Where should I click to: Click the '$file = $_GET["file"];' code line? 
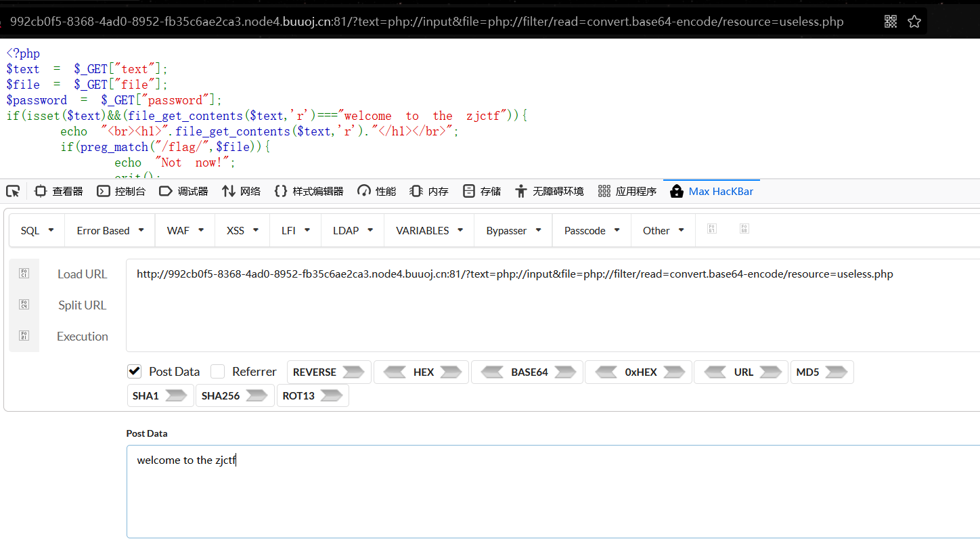pyautogui.click(x=87, y=85)
